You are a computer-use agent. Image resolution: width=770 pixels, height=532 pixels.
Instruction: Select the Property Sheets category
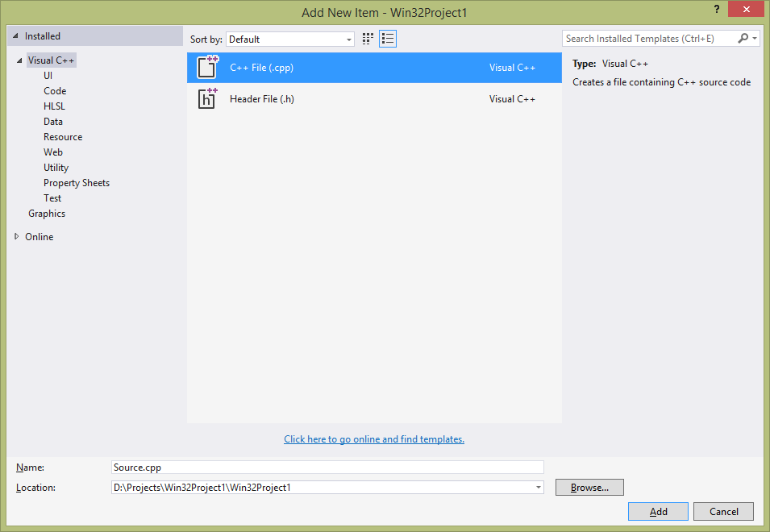(77, 183)
